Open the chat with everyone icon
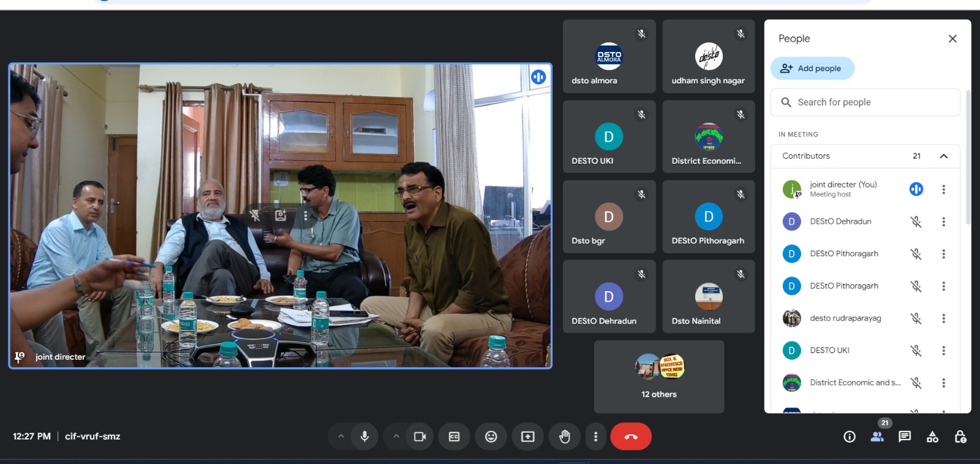 coord(905,436)
